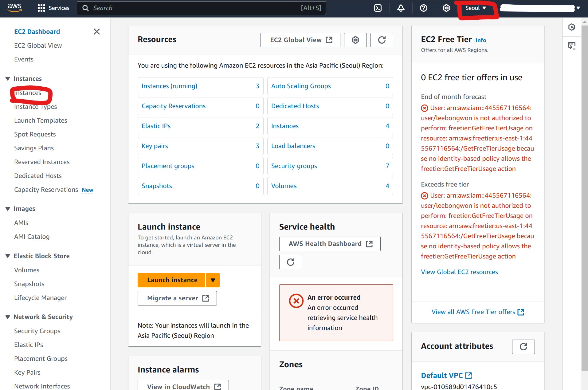Screen dimensions: 588x390
Task: Open the help question-mark menu
Action: [x=424, y=8]
